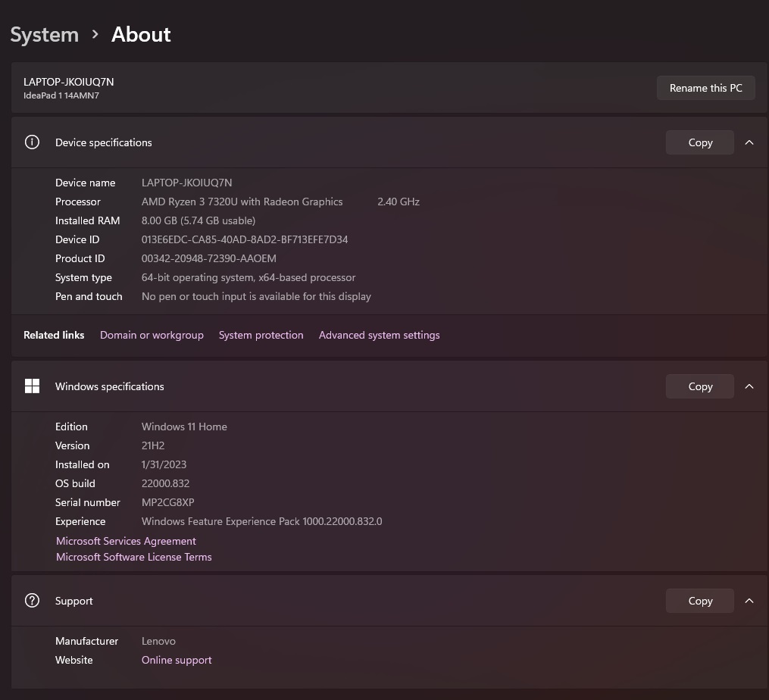Click the Device specifications info icon
The height and width of the screenshot is (700, 769).
pos(32,142)
